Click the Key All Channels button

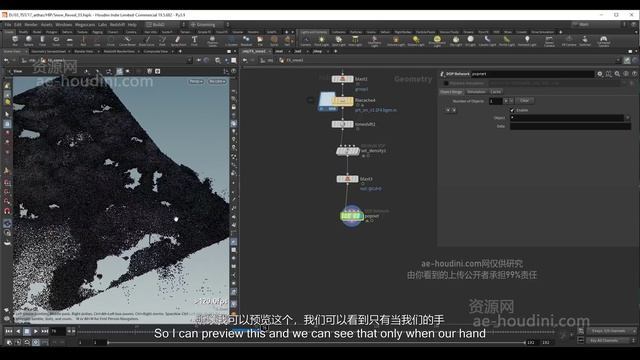click(x=610, y=340)
